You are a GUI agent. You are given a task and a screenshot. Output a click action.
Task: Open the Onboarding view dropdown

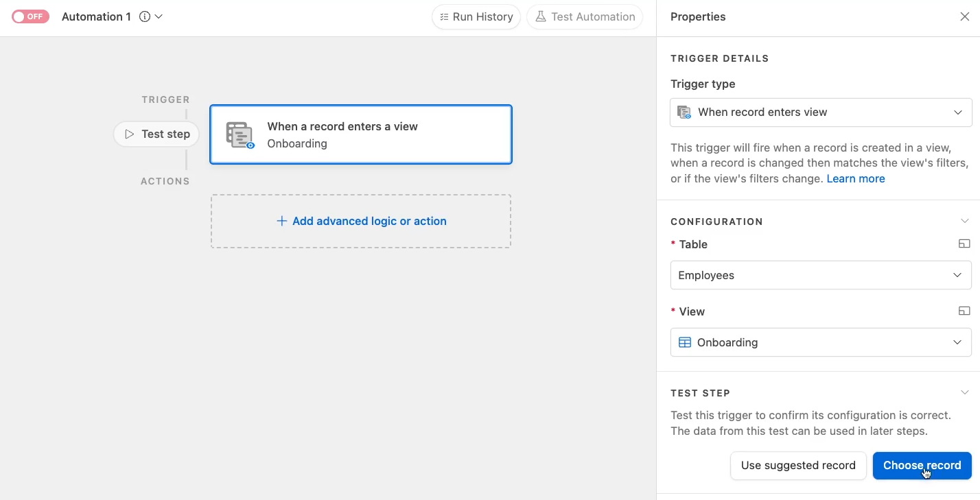(821, 342)
